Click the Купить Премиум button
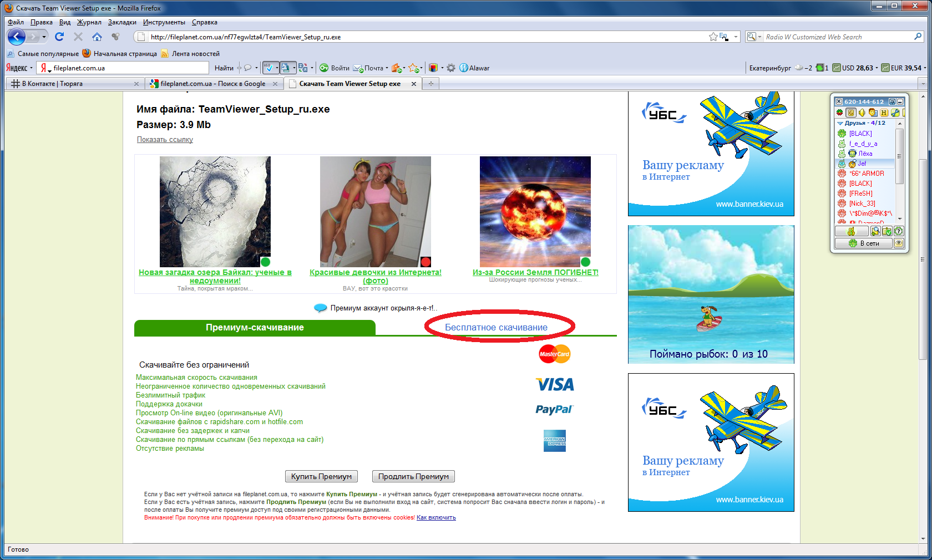The width and height of the screenshot is (932, 560). [x=321, y=476]
